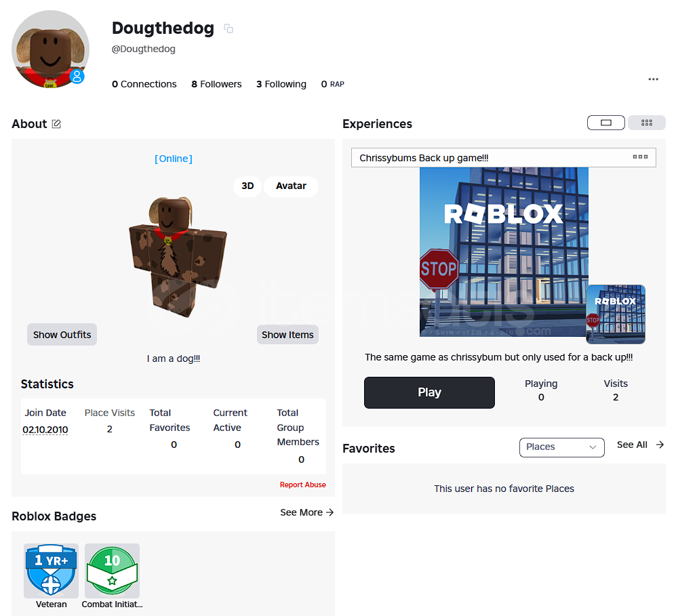The image size is (697, 616).
Task: Click the Report Abuse link
Action: pos(302,485)
